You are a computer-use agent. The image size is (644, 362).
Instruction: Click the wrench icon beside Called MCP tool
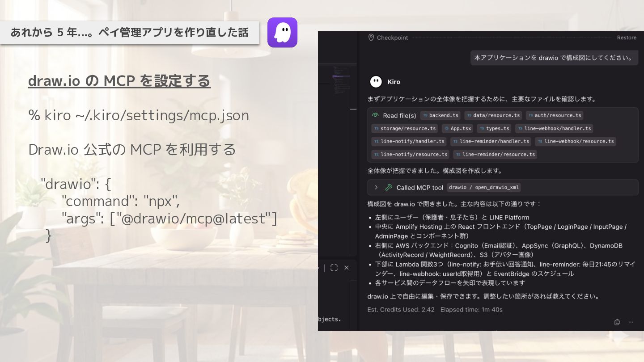pyautogui.click(x=389, y=188)
